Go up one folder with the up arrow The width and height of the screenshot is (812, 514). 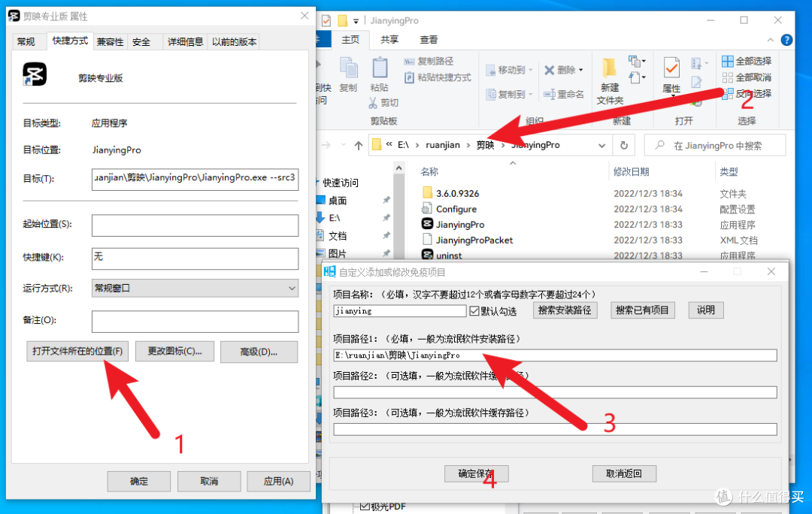pos(359,146)
